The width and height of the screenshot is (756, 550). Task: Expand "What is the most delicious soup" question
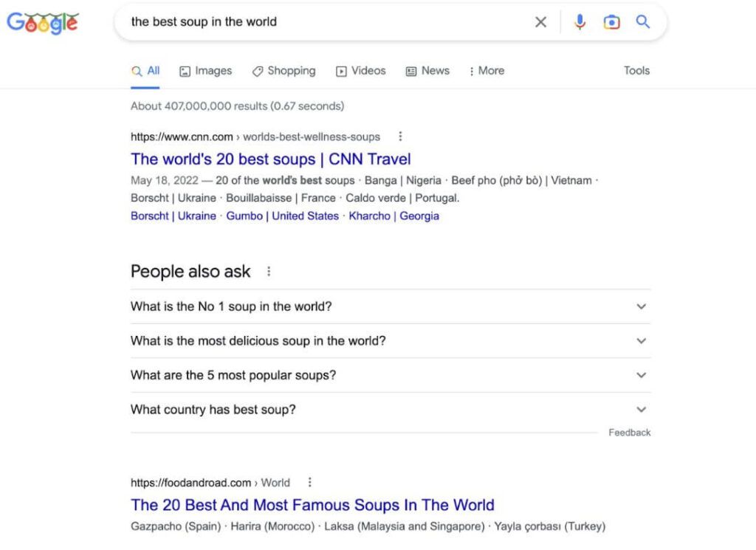tap(641, 341)
